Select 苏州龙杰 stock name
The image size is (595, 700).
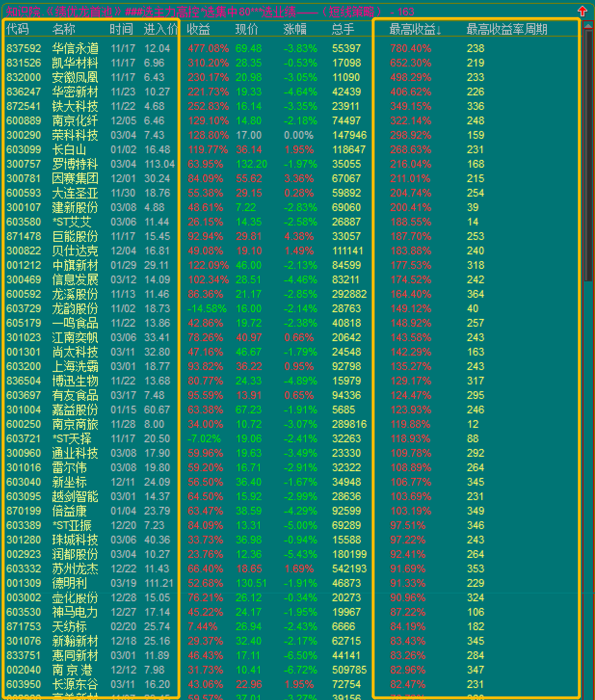76,568
